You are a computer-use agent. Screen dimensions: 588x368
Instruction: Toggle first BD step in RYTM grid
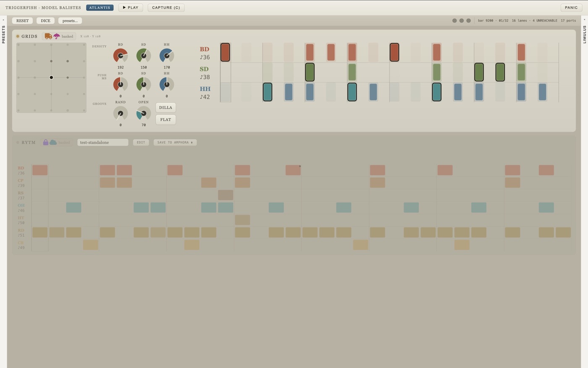[x=40, y=170]
